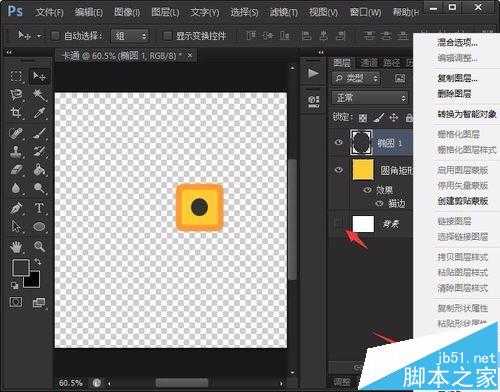Open the Move tool preset picker arrow
This screenshot has height=392, width=500.
pos(39,35)
